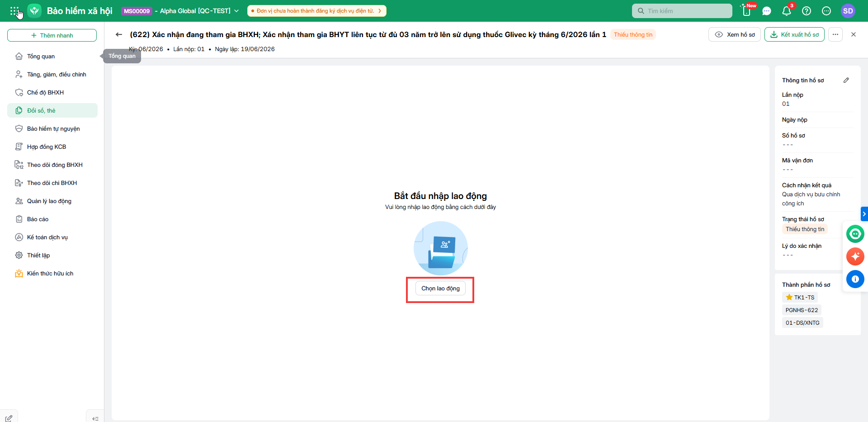Screen dimensions: 868x422
Task: Expand the Alpha Global unit dropdown
Action: coord(236,11)
